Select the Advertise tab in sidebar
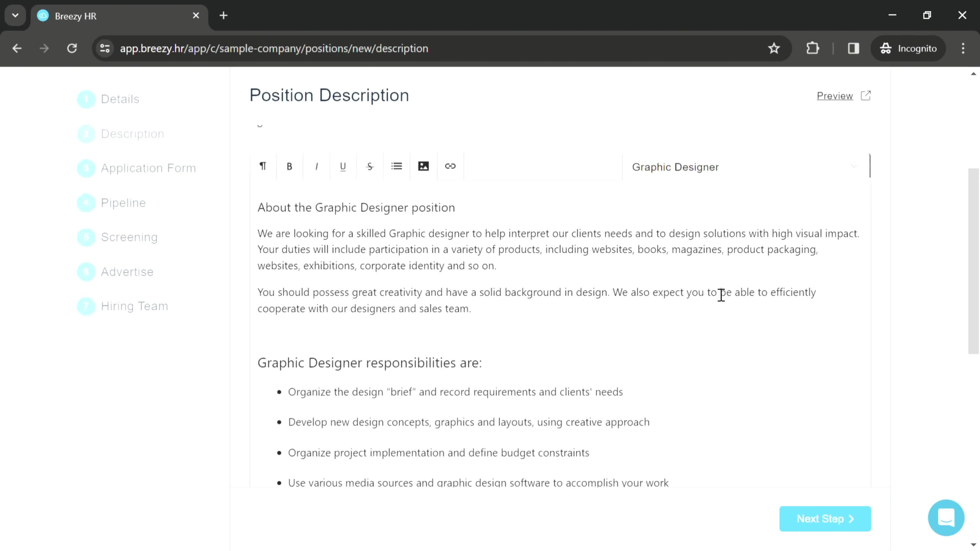This screenshot has height=551, width=980. pos(127,272)
